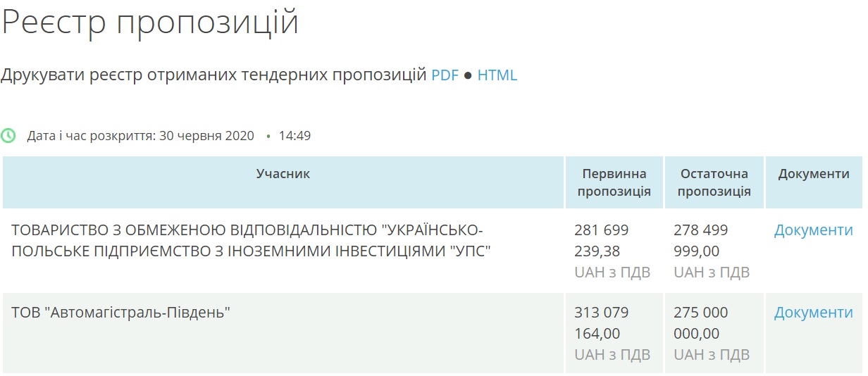This screenshot has height=376, width=868.
Task: Open Документи link for Автомагістраль-Південь
Action: (x=813, y=313)
